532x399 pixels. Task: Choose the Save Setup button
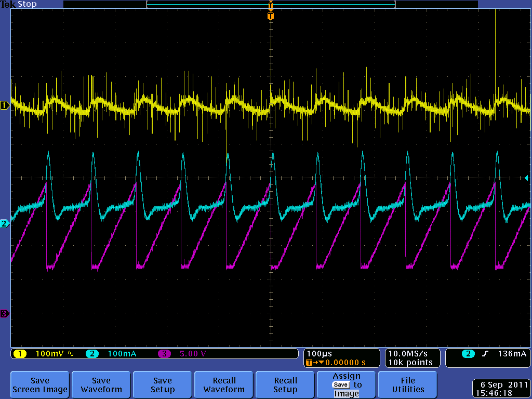coord(163,385)
